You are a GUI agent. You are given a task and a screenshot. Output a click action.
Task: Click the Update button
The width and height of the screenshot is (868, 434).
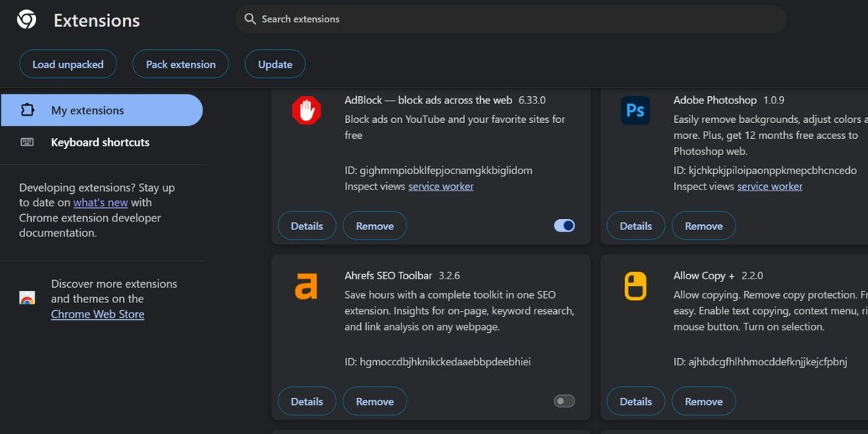coord(275,64)
